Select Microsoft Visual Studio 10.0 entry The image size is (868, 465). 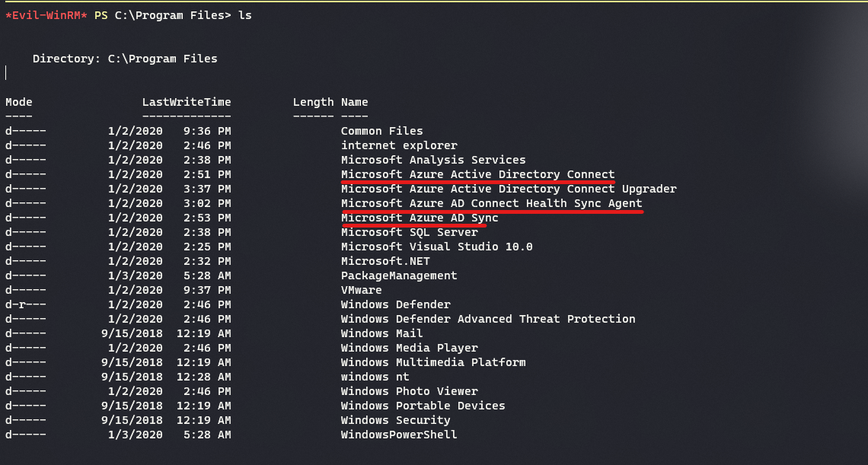[x=436, y=247]
